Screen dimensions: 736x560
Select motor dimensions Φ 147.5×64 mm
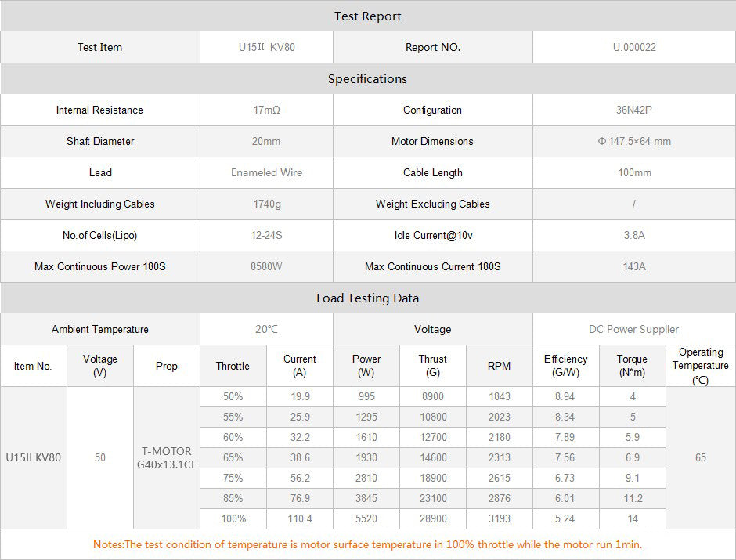(x=634, y=141)
